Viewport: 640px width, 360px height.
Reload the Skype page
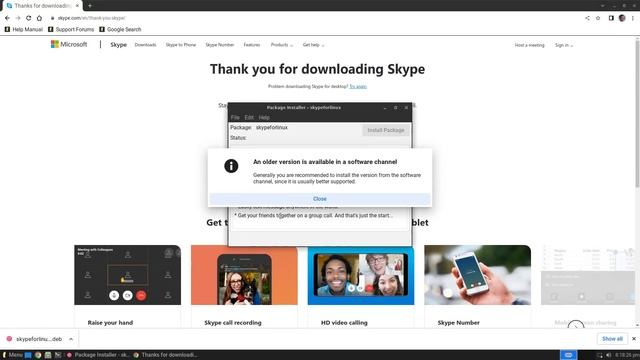point(29,18)
